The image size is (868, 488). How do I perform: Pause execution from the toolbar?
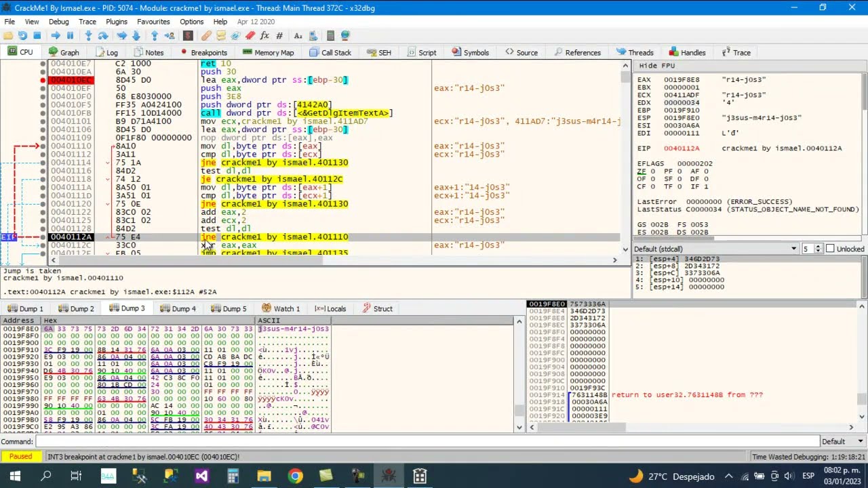point(70,35)
